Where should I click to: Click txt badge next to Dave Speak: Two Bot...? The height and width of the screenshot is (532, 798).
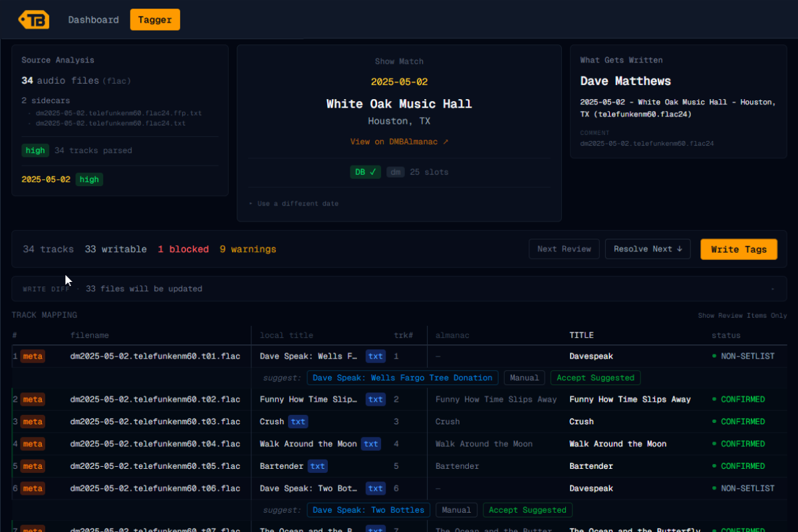(376, 489)
